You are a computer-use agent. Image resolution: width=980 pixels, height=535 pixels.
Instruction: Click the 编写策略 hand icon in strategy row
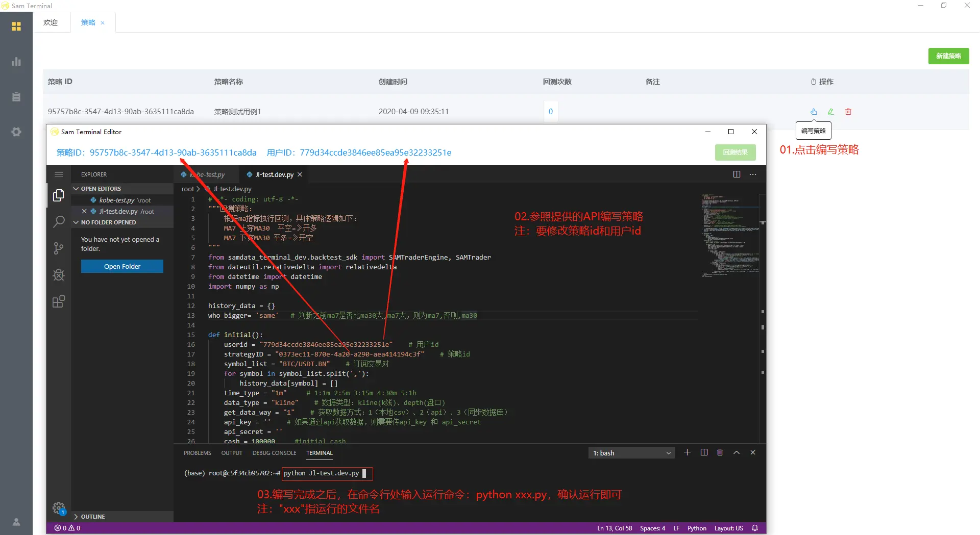point(814,111)
